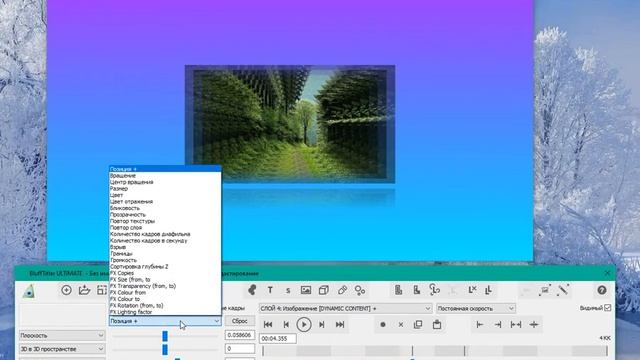Create a keyframe with the record dot
Image resolution: width=640 pixels, height=360 pixels.
[x=383, y=324]
